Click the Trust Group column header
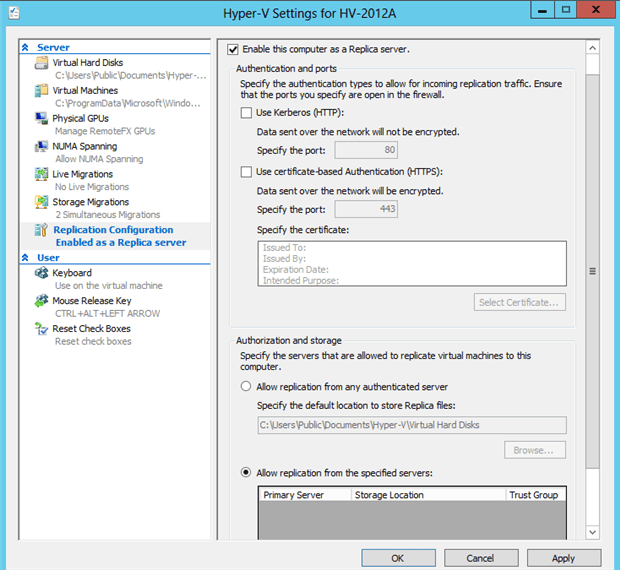Image resolution: width=620 pixels, height=570 pixels. (x=535, y=495)
